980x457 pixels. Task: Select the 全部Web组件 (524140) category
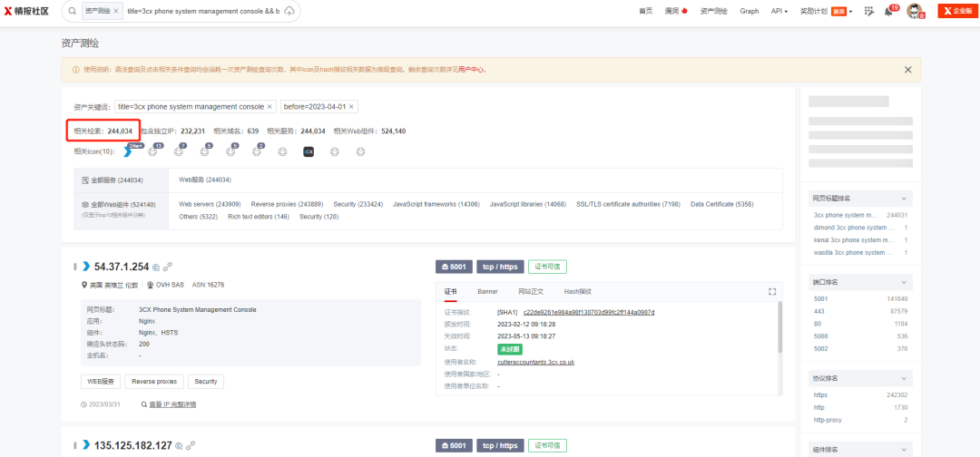(x=119, y=205)
